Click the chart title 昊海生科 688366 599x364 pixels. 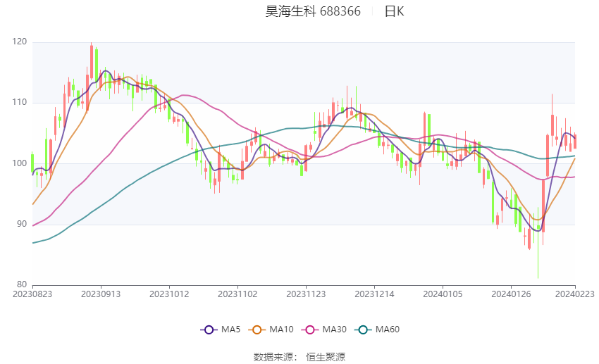click(x=313, y=11)
